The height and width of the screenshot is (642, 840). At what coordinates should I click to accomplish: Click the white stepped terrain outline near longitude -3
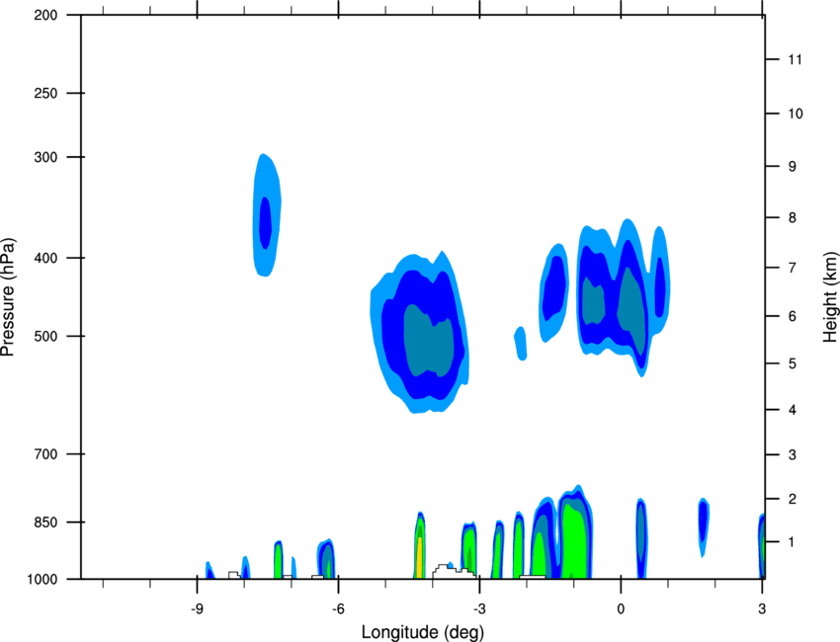(x=454, y=571)
